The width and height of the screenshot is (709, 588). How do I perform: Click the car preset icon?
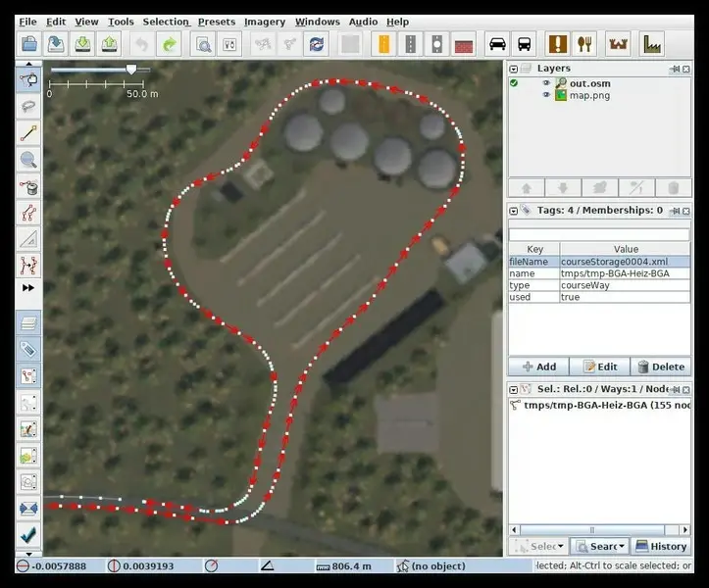(497, 44)
